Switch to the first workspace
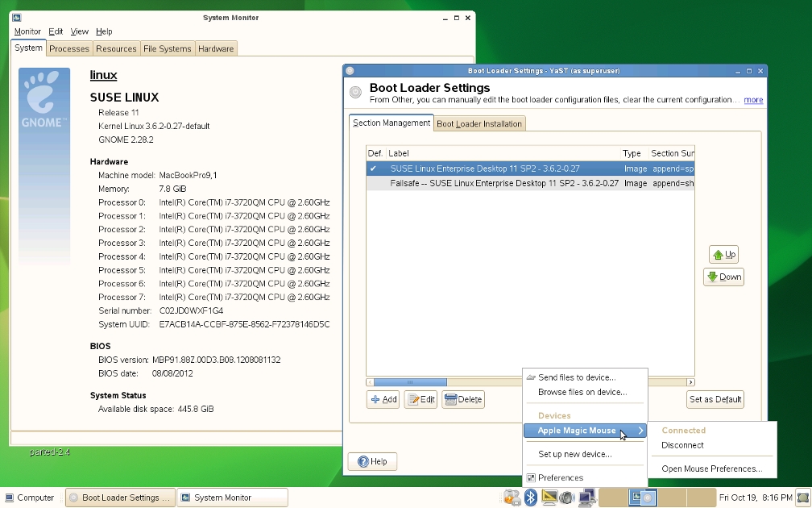Viewport: 812px width, 508px height. (613, 498)
